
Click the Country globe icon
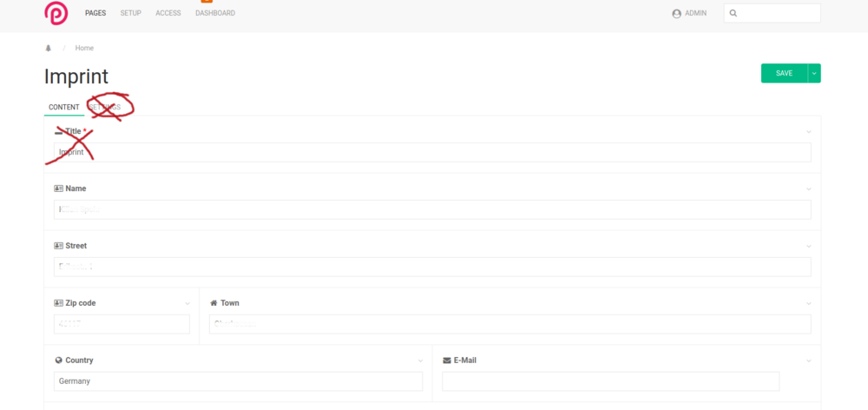(x=58, y=360)
